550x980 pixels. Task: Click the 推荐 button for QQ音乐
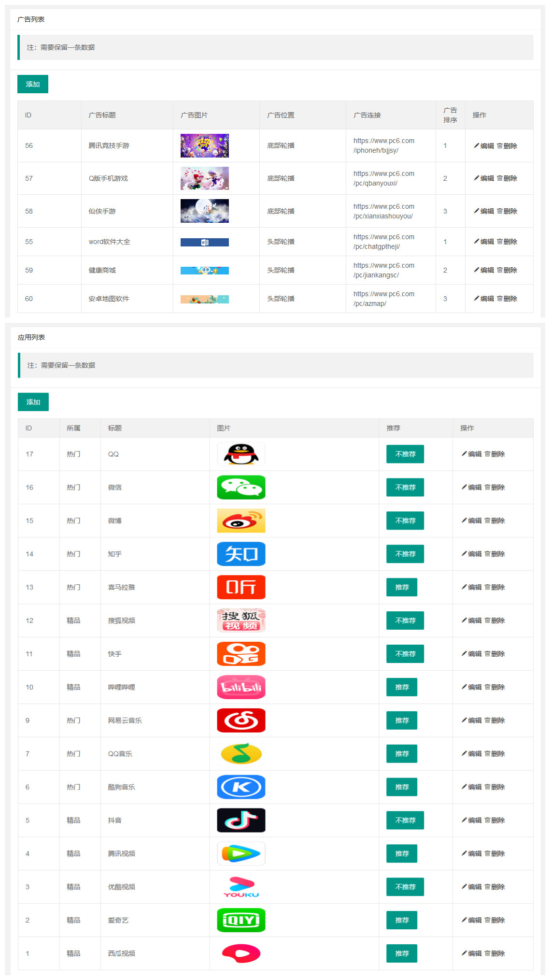(x=402, y=754)
